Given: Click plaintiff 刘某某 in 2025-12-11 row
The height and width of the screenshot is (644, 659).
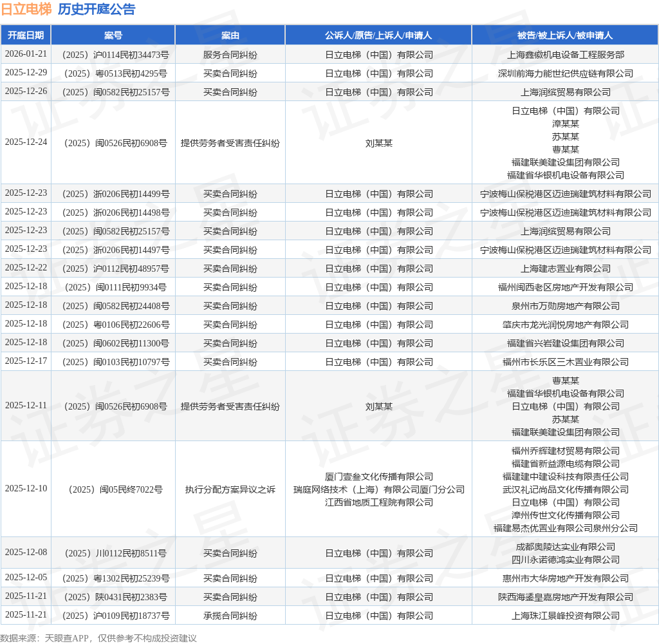Looking at the screenshot, I should [378, 407].
